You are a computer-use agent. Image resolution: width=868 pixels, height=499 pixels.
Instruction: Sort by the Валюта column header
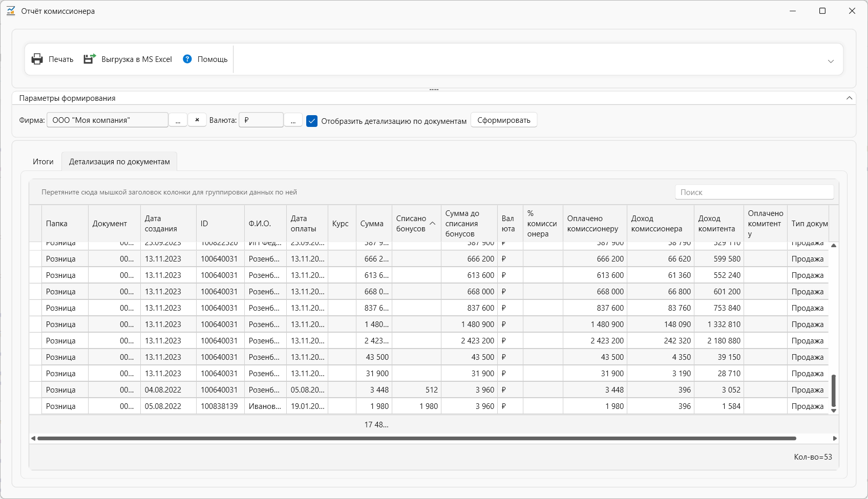(x=510, y=224)
